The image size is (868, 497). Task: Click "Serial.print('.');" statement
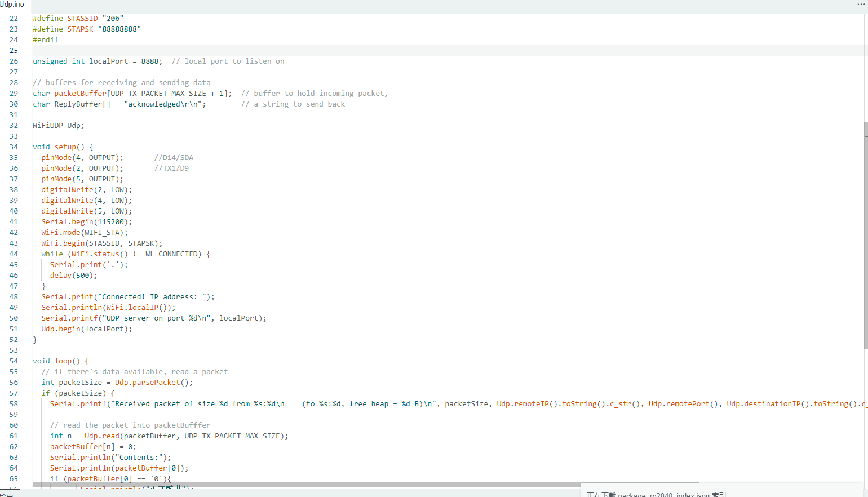tap(89, 265)
